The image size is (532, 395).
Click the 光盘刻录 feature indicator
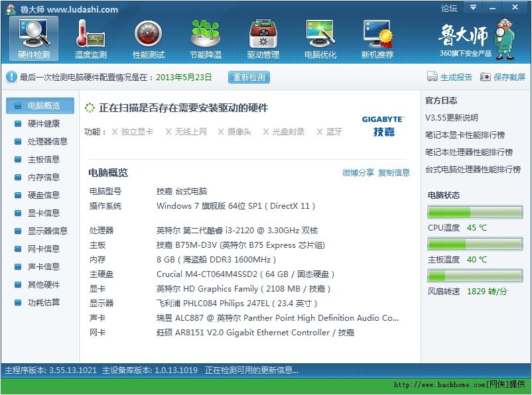tap(284, 131)
